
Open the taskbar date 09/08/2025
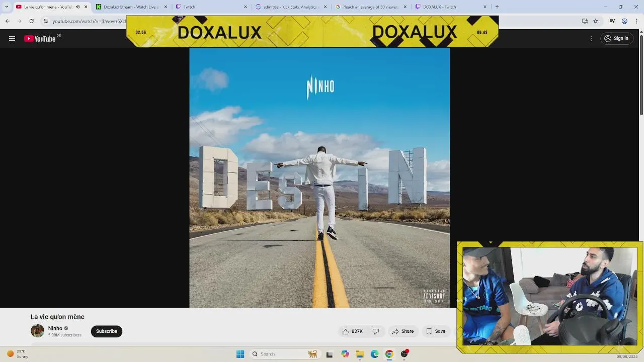(627, 357)
